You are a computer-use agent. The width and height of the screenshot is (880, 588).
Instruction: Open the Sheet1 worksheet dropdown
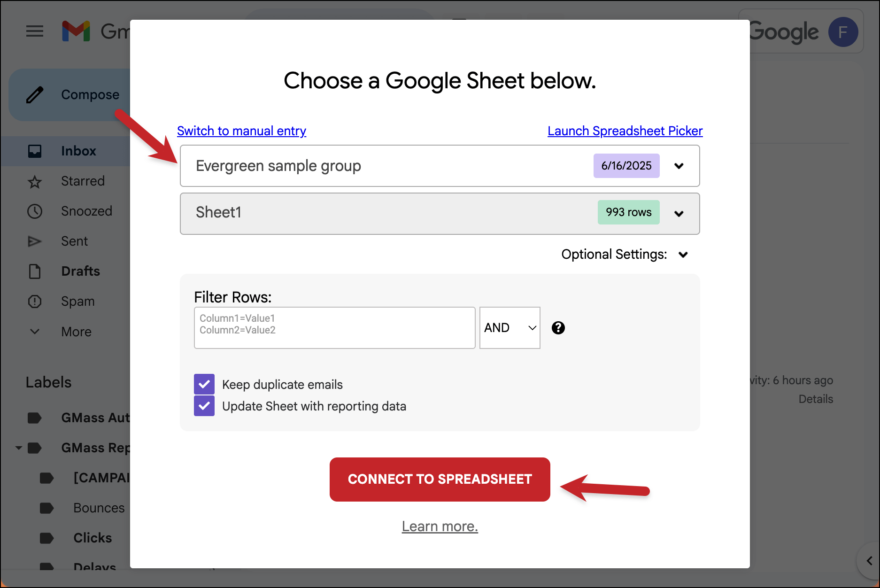pyautogui.click(x=440, y=214)
